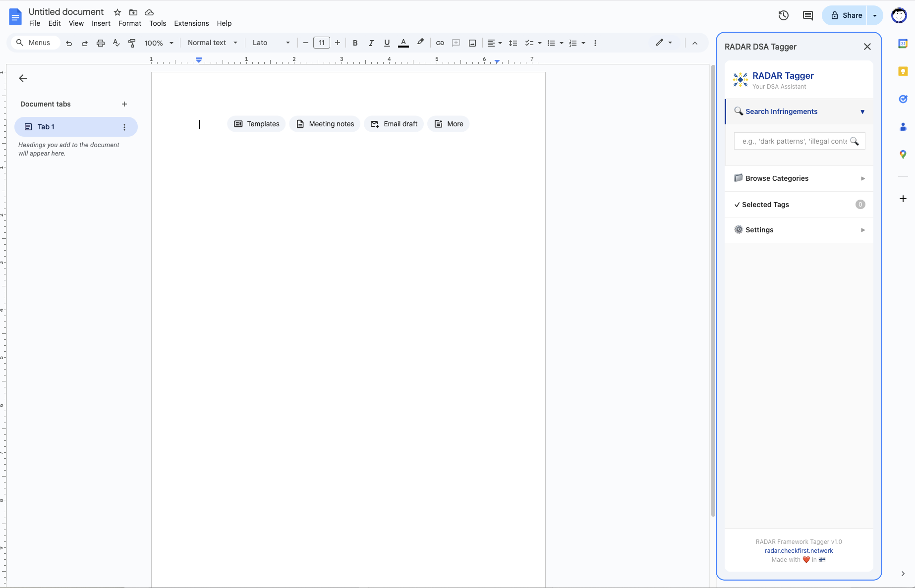Click the infringement search input field
915x588 pixels.
click(x=800, y=141)
